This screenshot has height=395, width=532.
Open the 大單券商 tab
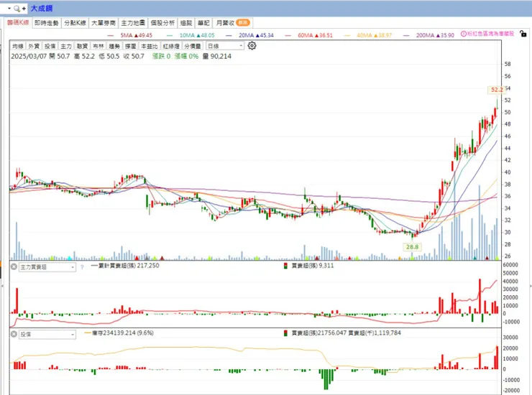(104, 23)
